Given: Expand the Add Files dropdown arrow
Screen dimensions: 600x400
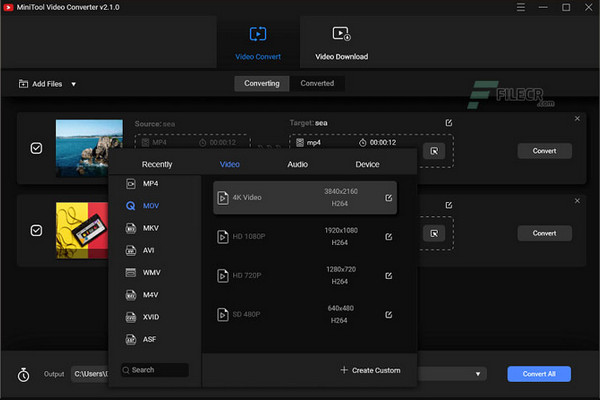Looking at the screenshot, I should click(73, 84).
